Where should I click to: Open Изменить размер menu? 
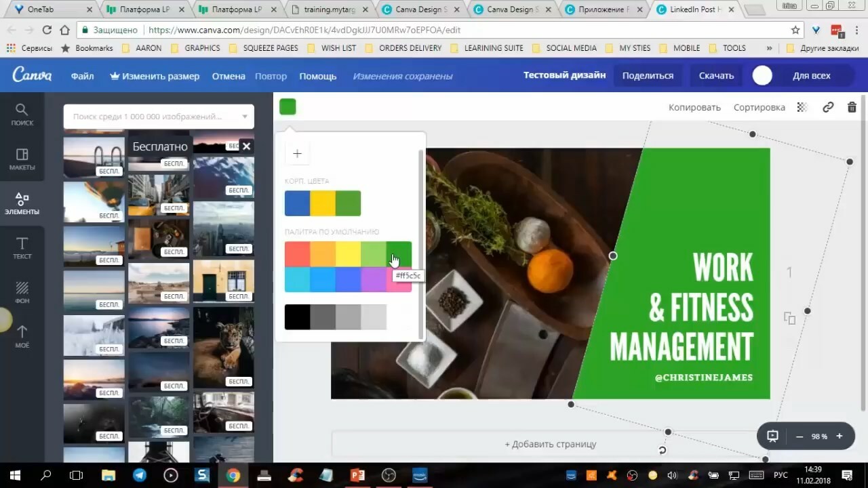pos(155,76)
